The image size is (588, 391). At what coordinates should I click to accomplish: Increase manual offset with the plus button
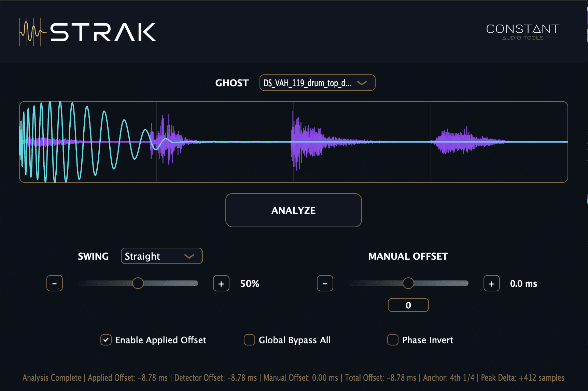tap(492, 283)
